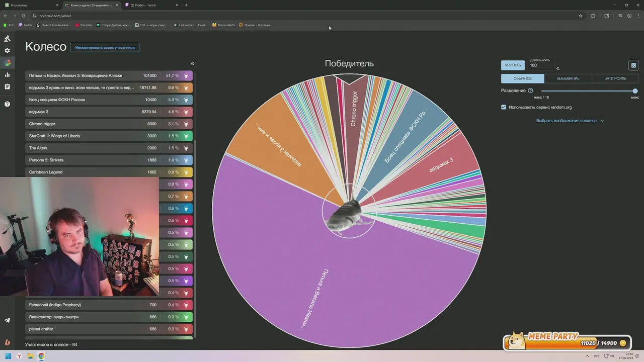Click the Длительность duration input field
The image size is (644, 362).
(541, 65)
